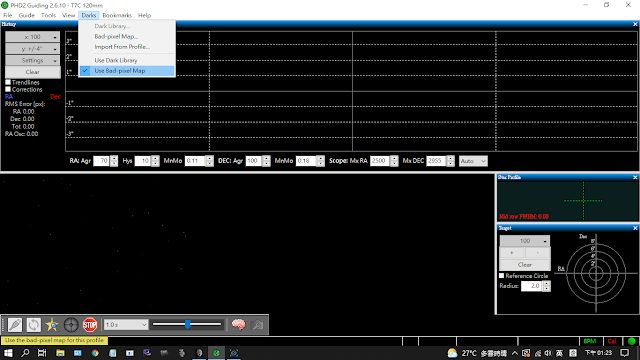Click the DEC Agr 100 field
This screenshot has height=360, width=640.
254,161
